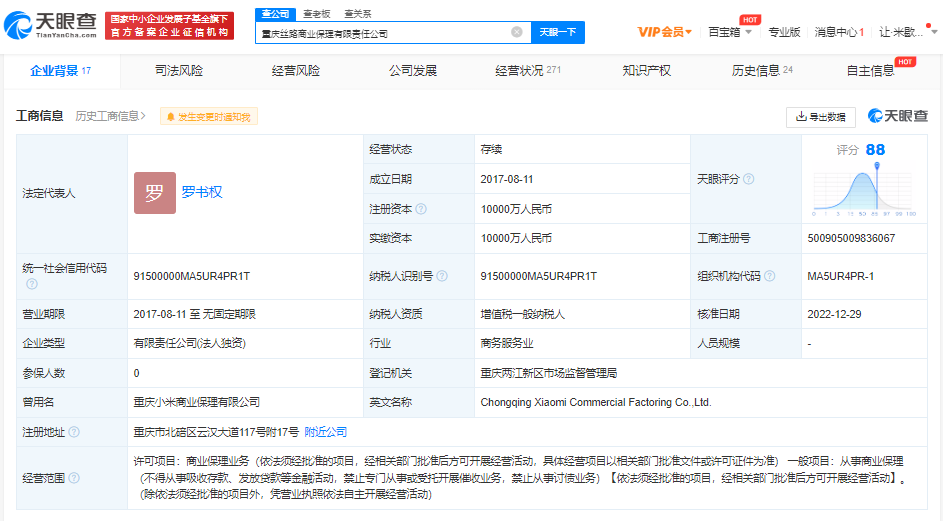Switch to the 查老板 search tab
The height and width of the screenshot is (521, 943).
point(316,14)
